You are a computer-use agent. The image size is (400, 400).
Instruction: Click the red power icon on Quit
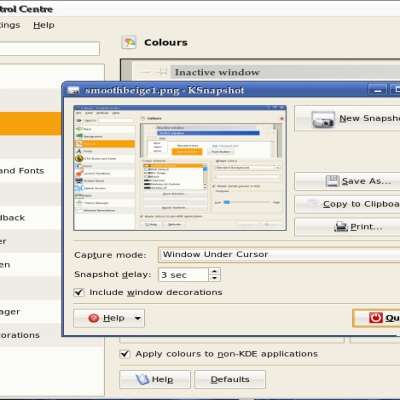pyautogui.click(x=376, y=318)
